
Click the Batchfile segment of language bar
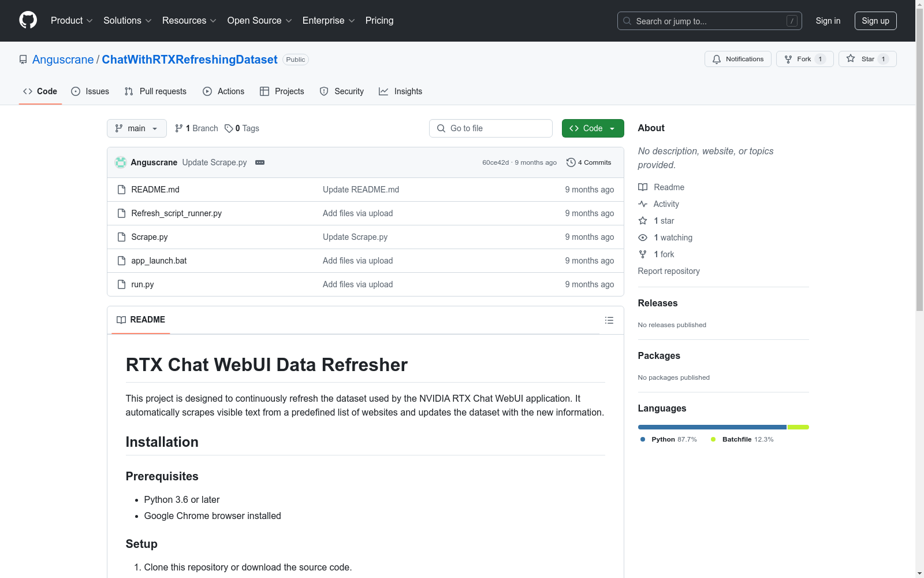[798, 427]
